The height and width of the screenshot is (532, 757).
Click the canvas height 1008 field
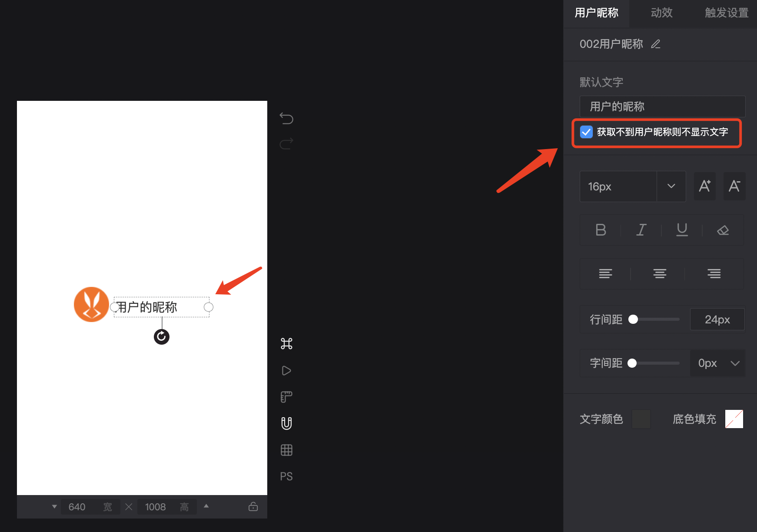[x=167, y=507]
